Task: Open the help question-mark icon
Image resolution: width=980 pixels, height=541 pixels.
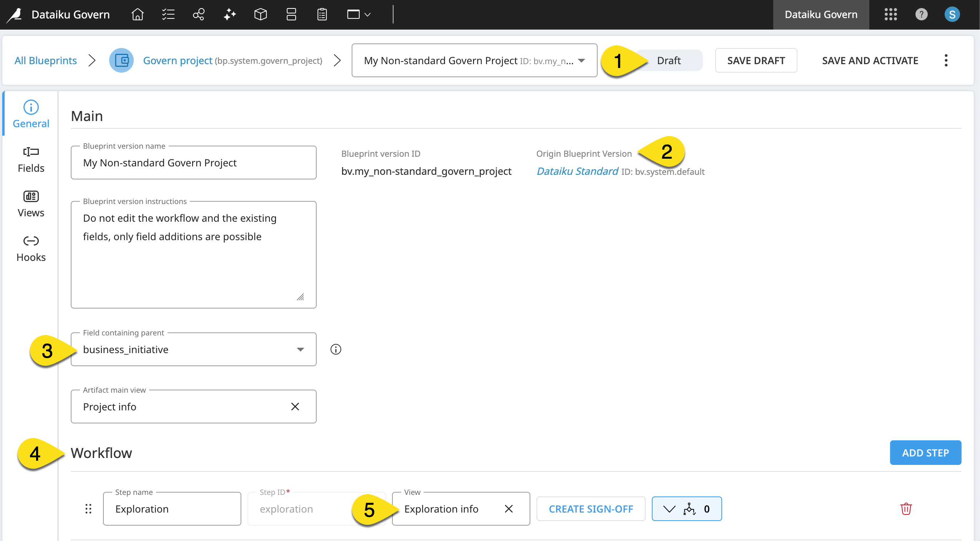Action: 921,15
